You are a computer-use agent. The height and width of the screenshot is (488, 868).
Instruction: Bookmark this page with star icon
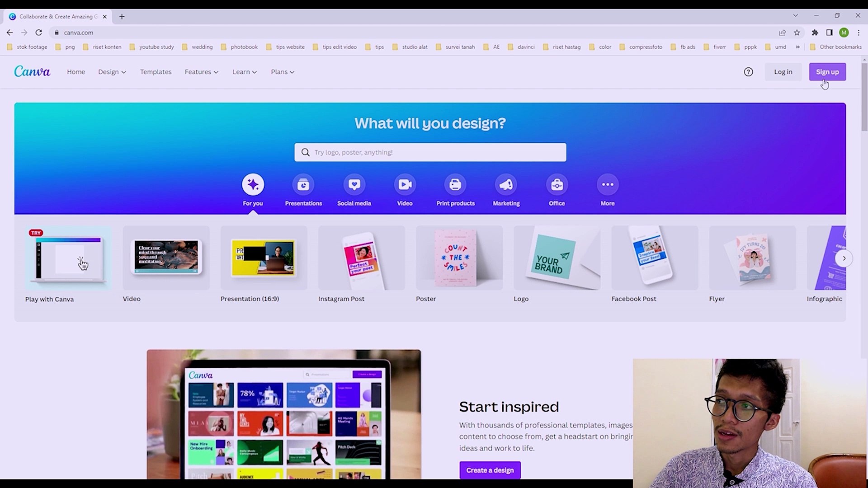[797, 33]
